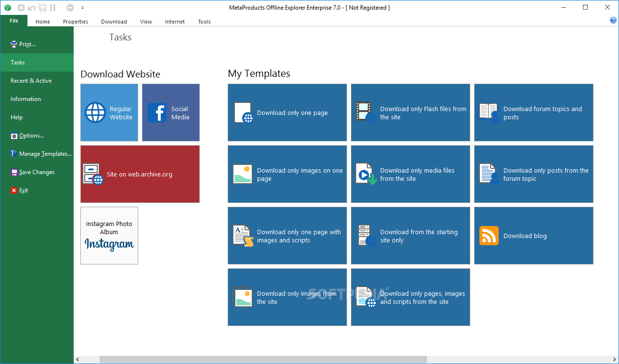
Task: Click Save Changes in the sidebar
Action: pos(37,172)
